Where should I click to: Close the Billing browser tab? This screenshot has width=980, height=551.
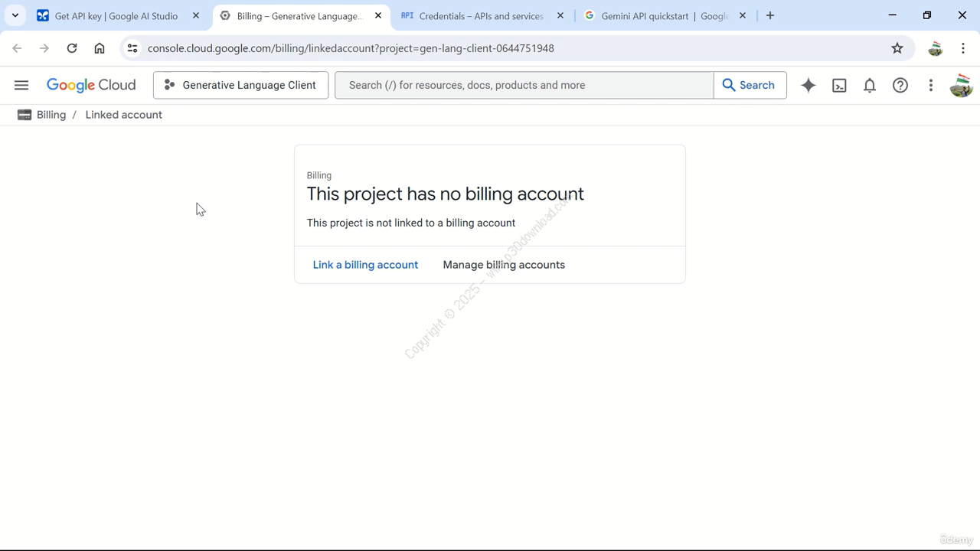click(378, 15)
